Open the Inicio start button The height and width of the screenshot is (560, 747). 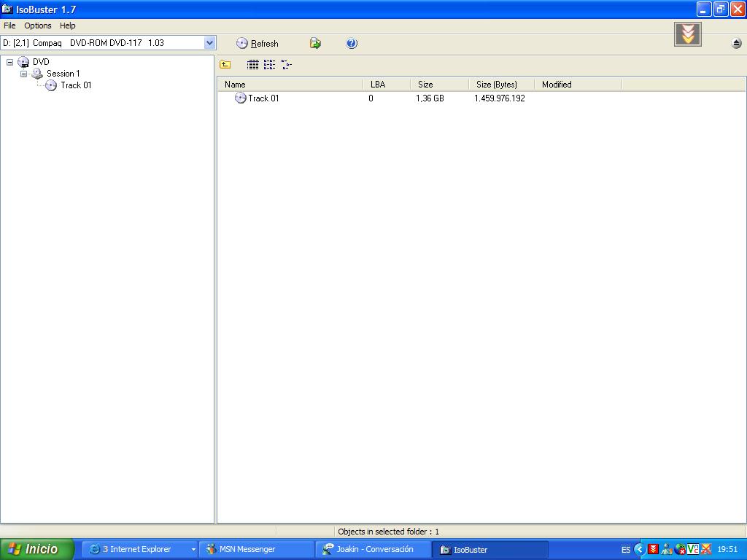pos(37,550)
